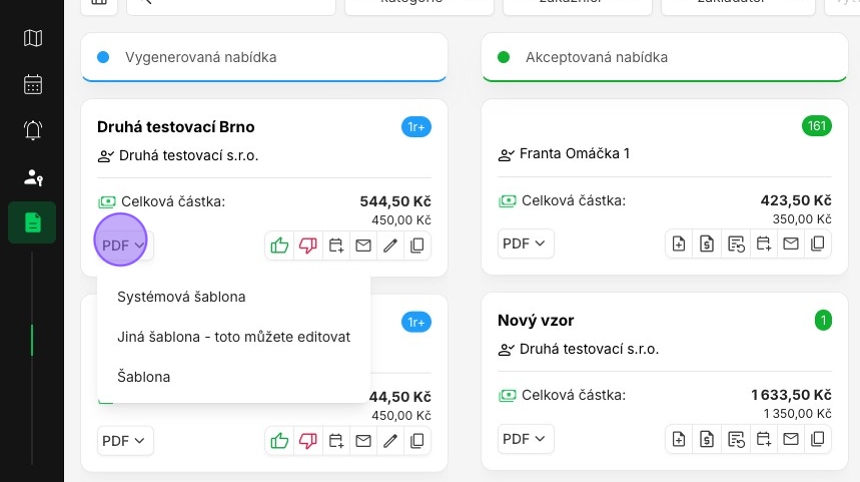
Task: Copy the Nový vzor offer
Action: pyautogui.click(x=818, y=439)
